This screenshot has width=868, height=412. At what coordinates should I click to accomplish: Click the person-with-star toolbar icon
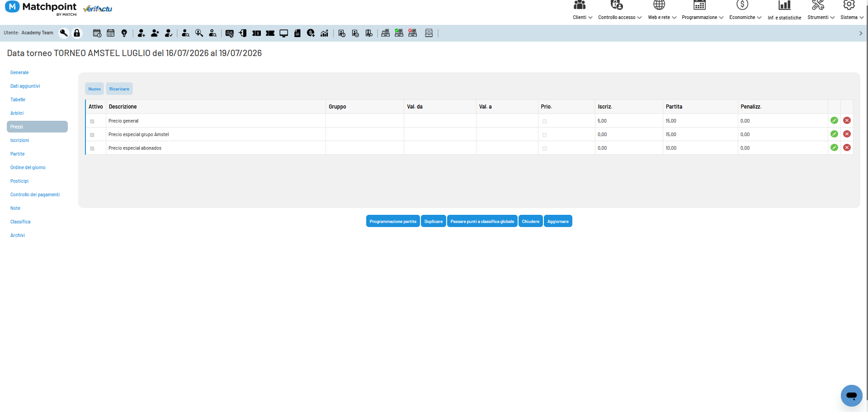155,33
